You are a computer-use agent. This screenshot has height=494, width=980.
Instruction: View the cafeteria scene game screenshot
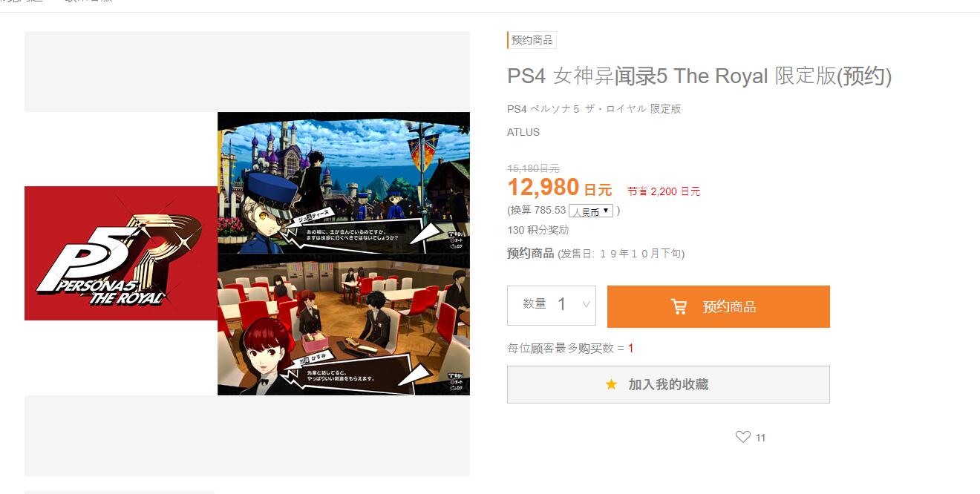[344, 325]
